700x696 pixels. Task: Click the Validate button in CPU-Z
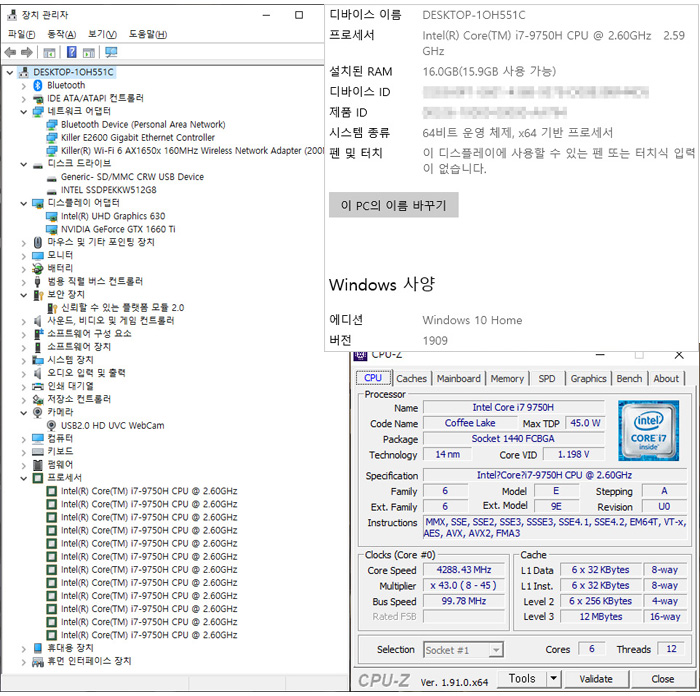coord(596,679)
